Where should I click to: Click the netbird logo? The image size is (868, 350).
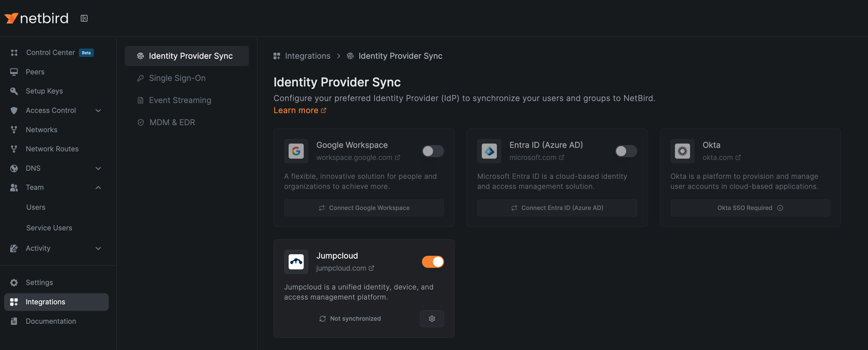point(37,18)
